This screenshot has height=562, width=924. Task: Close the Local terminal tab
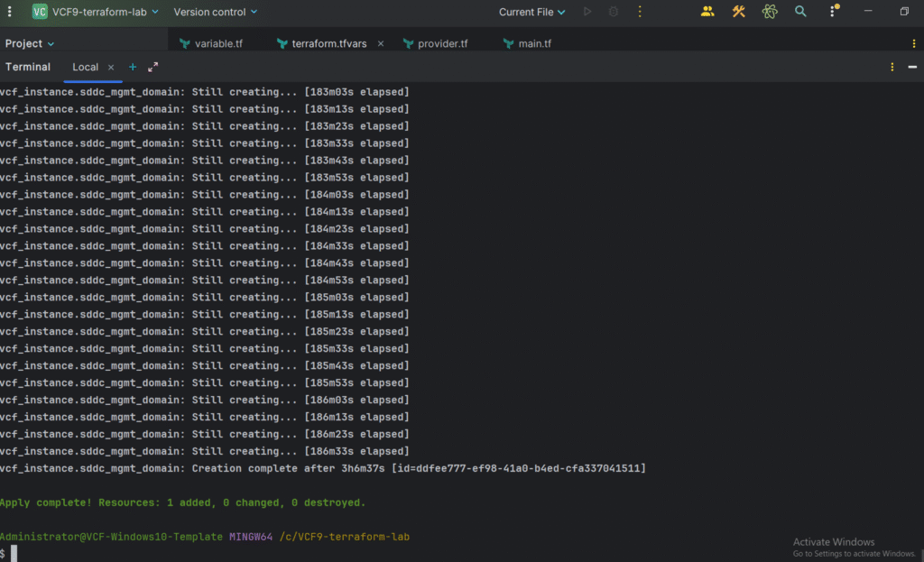point(111,67)
